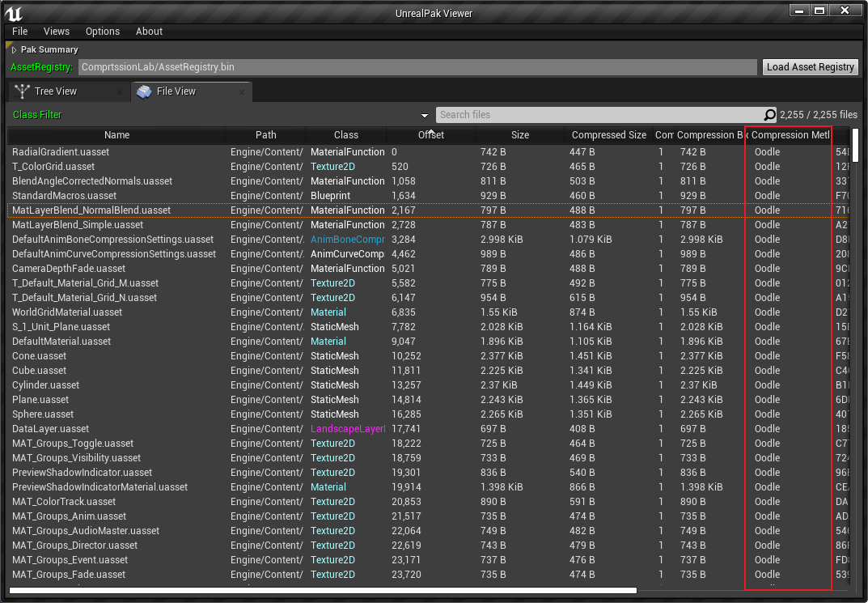Select the PreviewShadowIndicator.uasset row
Viewport: 868px width, 603px height.
tap(429, 473)
